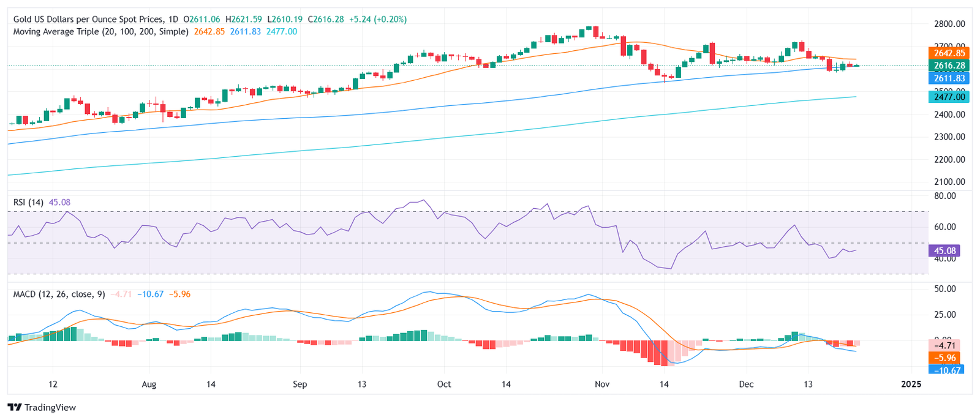This screenshot has height=420, width=980.
Task: Click the Aug label on time axis
Action: [149, 384]
